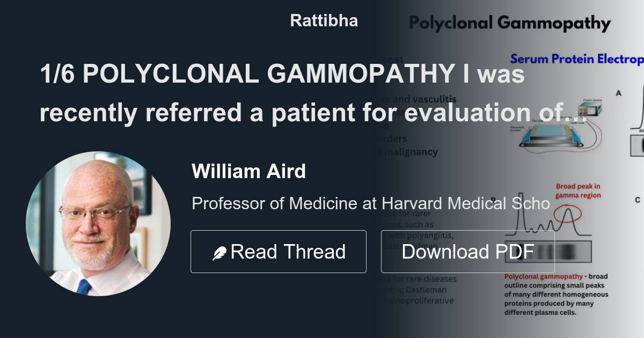The image size is (644, 338).
Task: Click the letter C marker near the caption
Action: tap(638, 199)
